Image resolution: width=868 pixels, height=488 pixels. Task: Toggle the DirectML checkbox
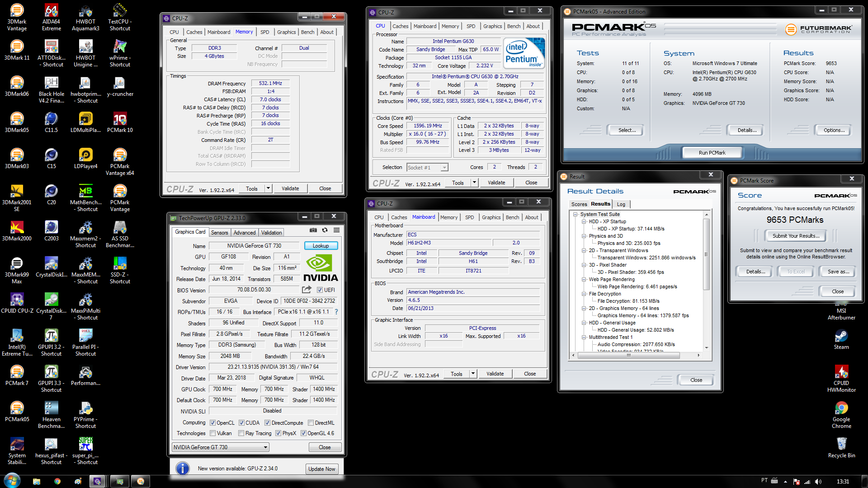(x=311, y=423)
